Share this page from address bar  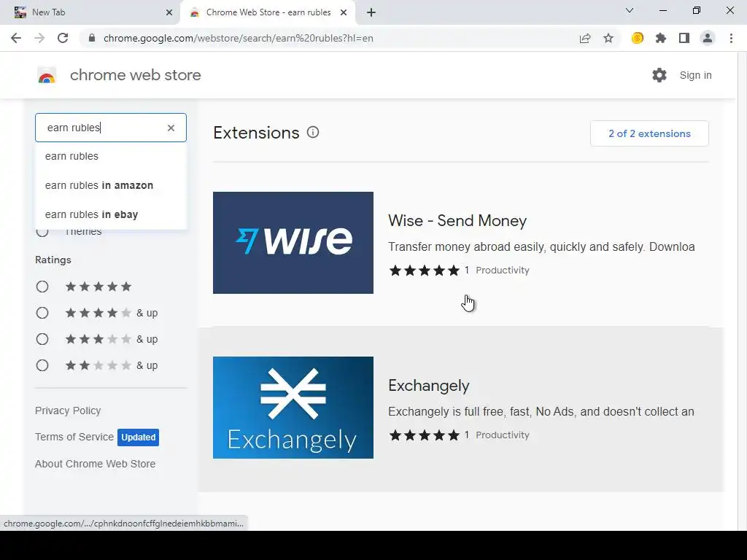coord(585,38)
